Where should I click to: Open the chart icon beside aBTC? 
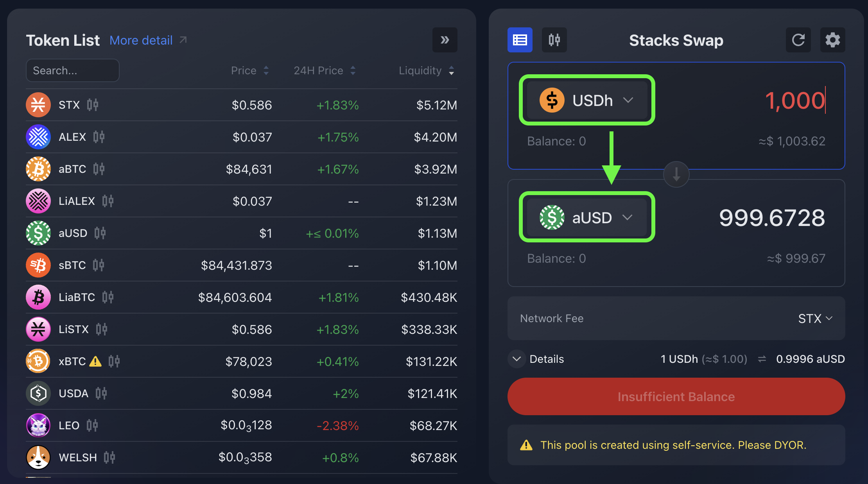[99, 169]
